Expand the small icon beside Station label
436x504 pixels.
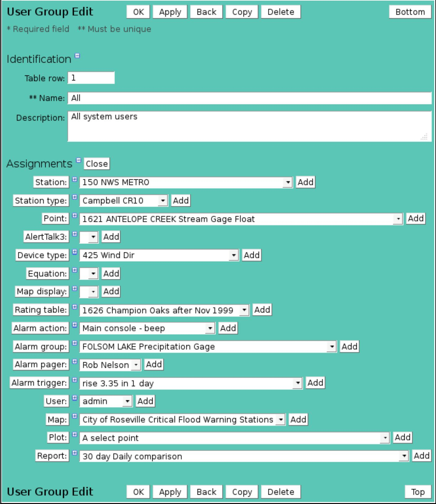pyautogui.click(x=74, y=179)
